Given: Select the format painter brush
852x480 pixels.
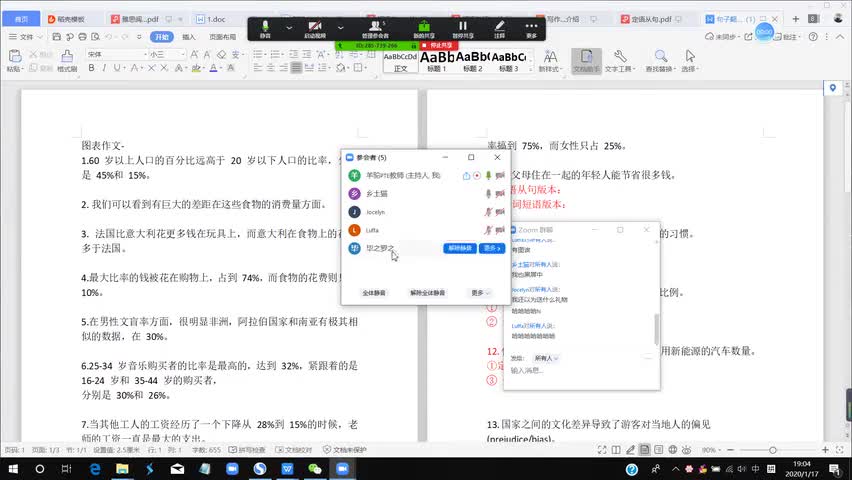Looking at the screenshot, I should pyautogui.click(x=67, y=60).
